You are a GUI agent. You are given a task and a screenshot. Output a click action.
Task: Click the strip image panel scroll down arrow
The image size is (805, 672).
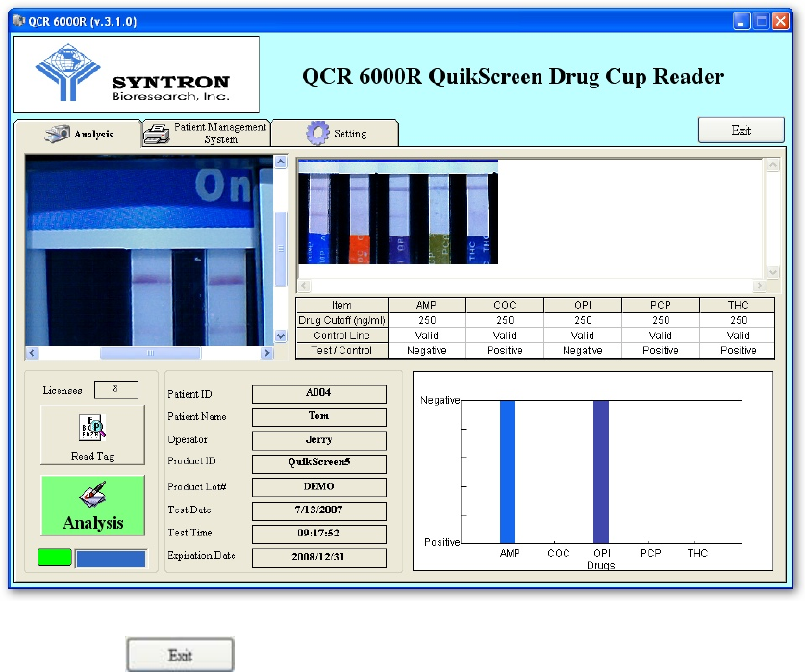(x=773, y=272)
